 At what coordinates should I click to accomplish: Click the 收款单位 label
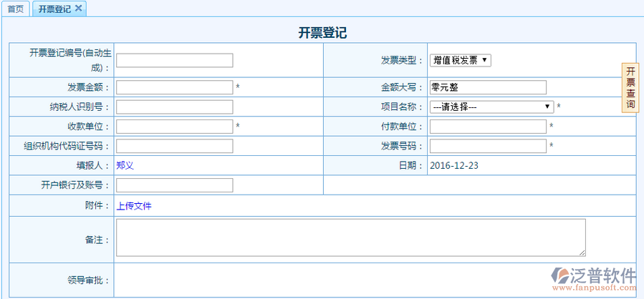pos(88,127)
